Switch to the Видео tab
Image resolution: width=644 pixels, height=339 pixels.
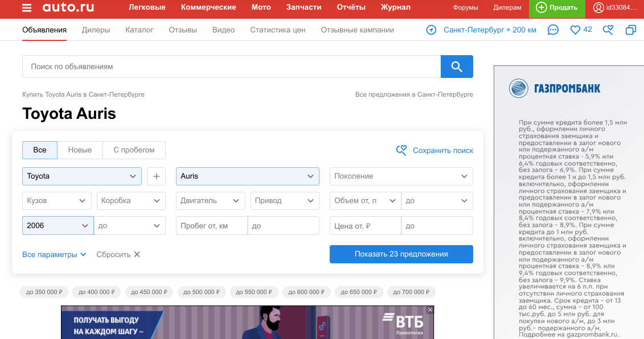pyautogui.click(x=223, y=30)
